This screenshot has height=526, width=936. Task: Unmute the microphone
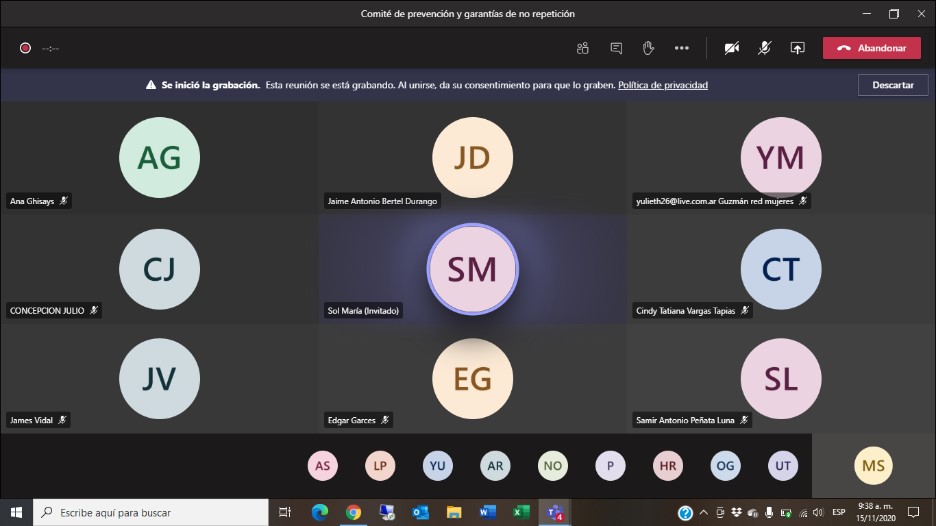click(x=764, y=48)
